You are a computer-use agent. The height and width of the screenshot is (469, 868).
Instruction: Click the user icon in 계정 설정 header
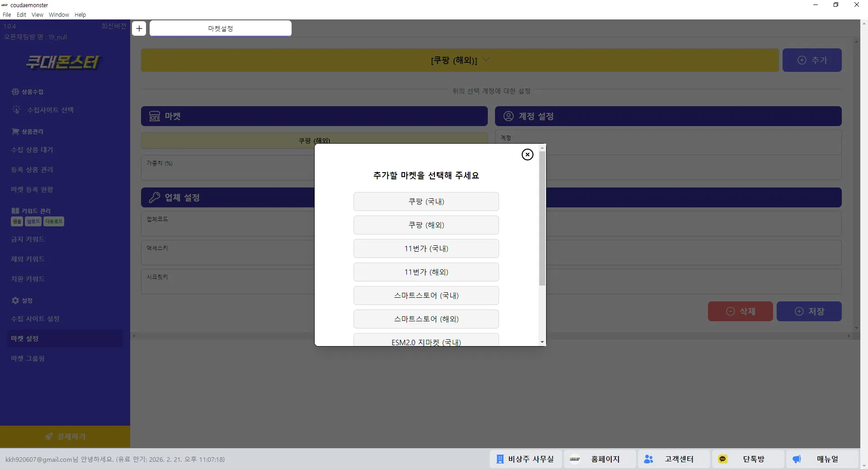[x=509, y=116]
